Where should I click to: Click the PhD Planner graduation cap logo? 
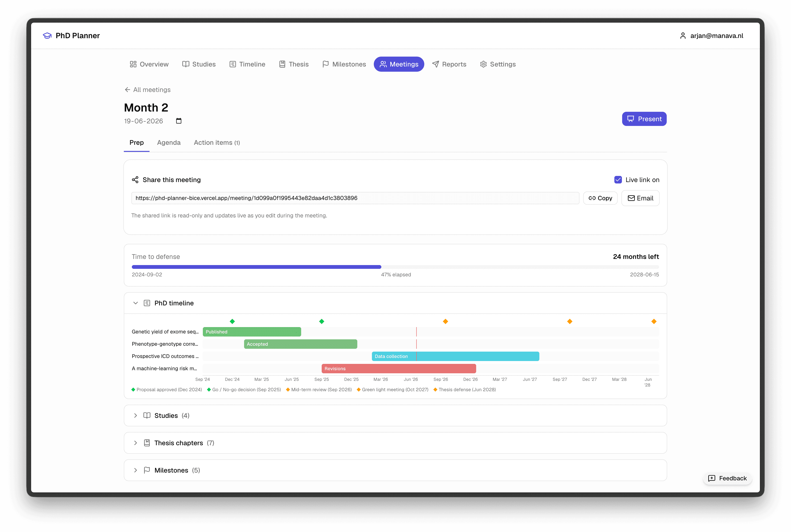point(47,36)
